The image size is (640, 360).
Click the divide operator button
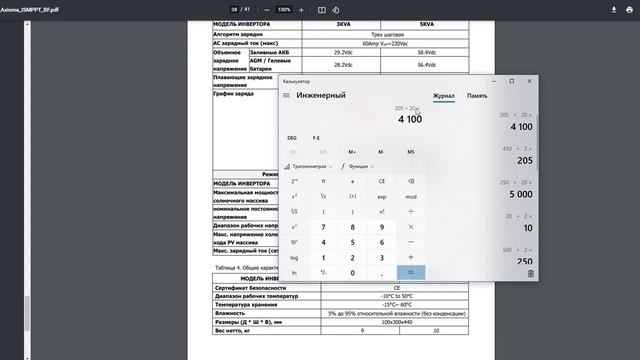pos(411,212)
